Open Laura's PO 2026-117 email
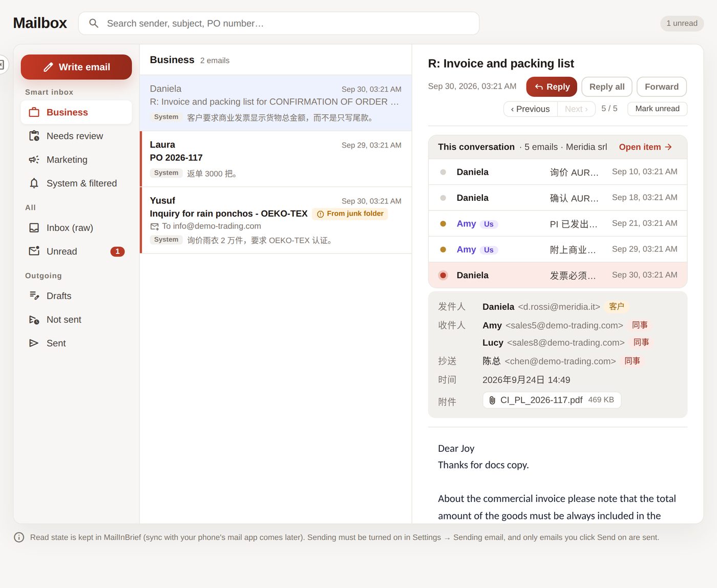This screenshot has width=717, height=588. coord(276,159)
